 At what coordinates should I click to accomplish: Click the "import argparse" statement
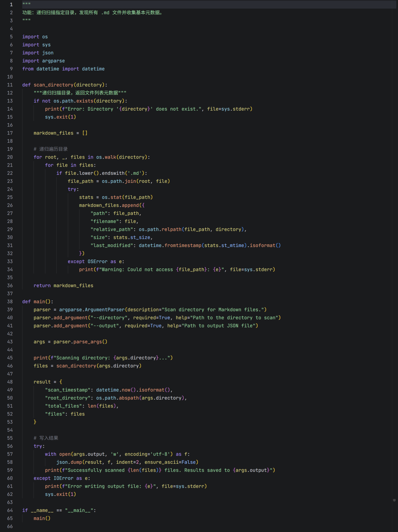point(43,61)
